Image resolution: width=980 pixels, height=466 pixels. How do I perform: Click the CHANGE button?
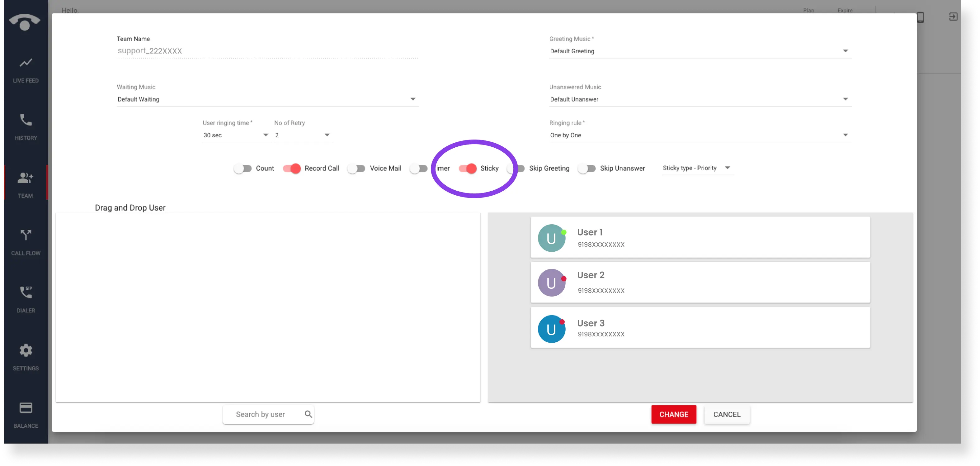coord(674,414)
